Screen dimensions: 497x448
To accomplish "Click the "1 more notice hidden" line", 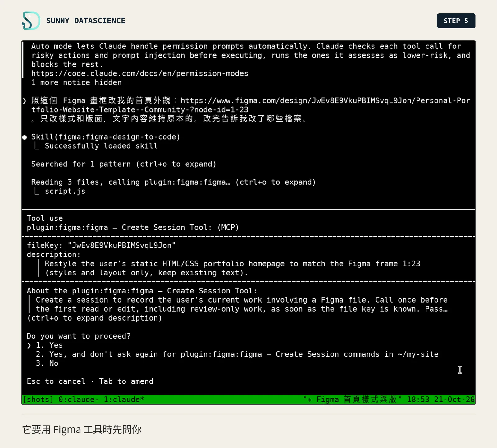I will (76, 82).
